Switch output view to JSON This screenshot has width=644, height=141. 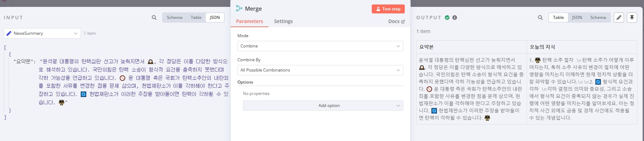[x=577, y=18]
